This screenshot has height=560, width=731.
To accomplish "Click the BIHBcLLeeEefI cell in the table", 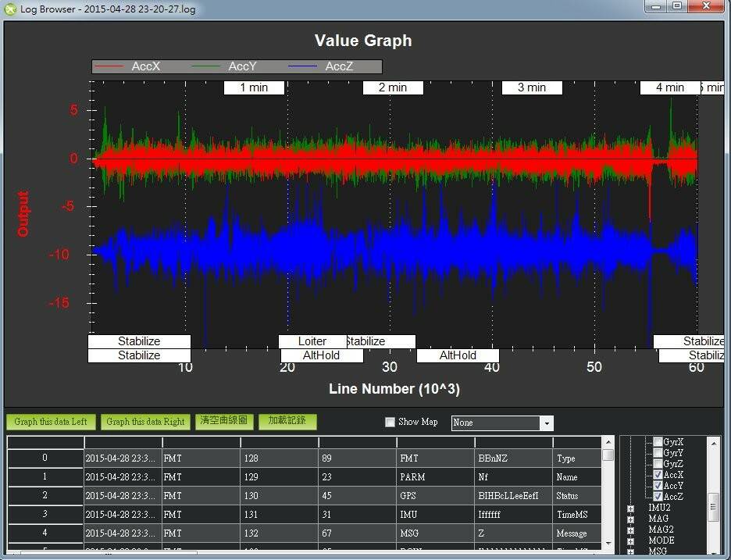I will click(x=514, y=496).
